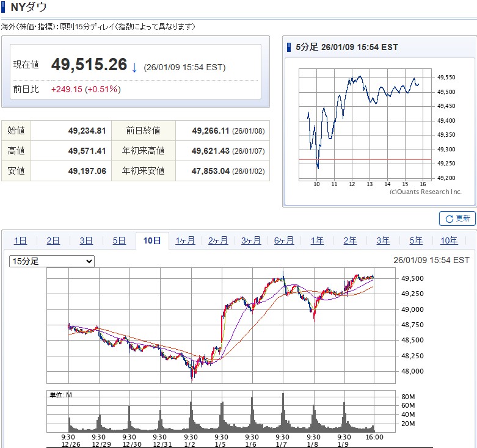Show the 2ヶ月 chart period
Screen dimensions: 477x448
coord(218,240)
